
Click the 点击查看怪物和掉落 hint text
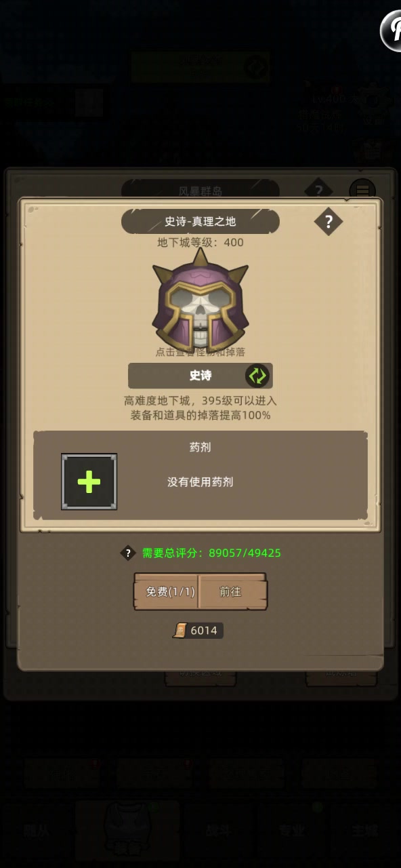tap(200, 352)
